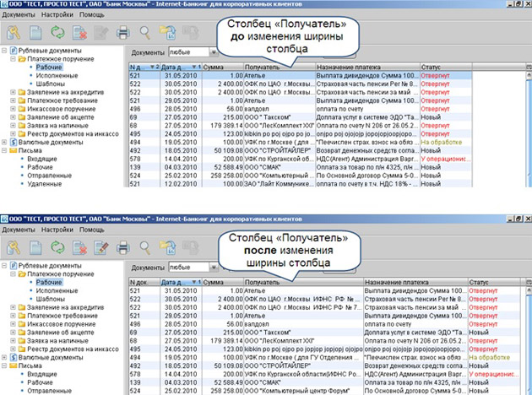The height and width of the screenshot is (395, 532).
Task: Open Настройки menu in upper window
Action: [x=57, y=15]
